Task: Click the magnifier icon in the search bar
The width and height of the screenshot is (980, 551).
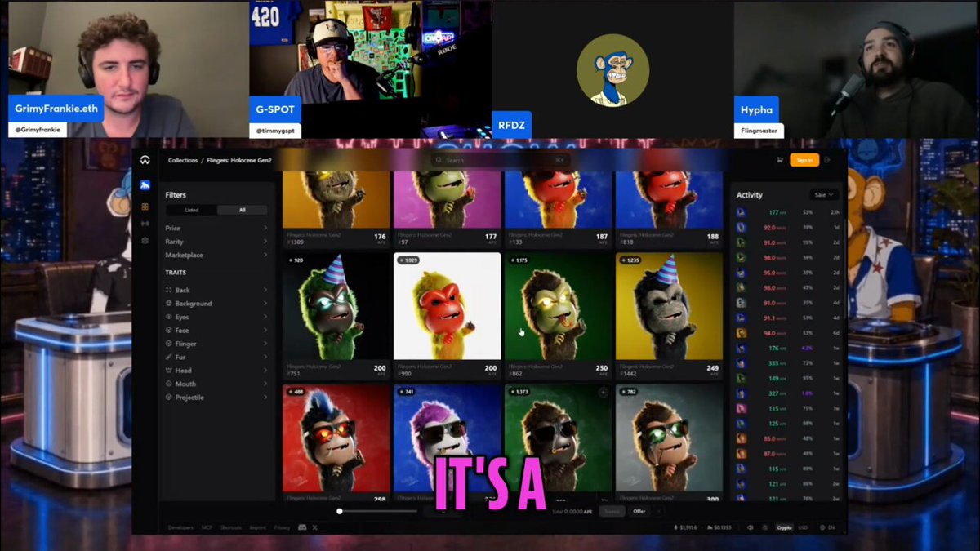Action: [x=439, y=160]
